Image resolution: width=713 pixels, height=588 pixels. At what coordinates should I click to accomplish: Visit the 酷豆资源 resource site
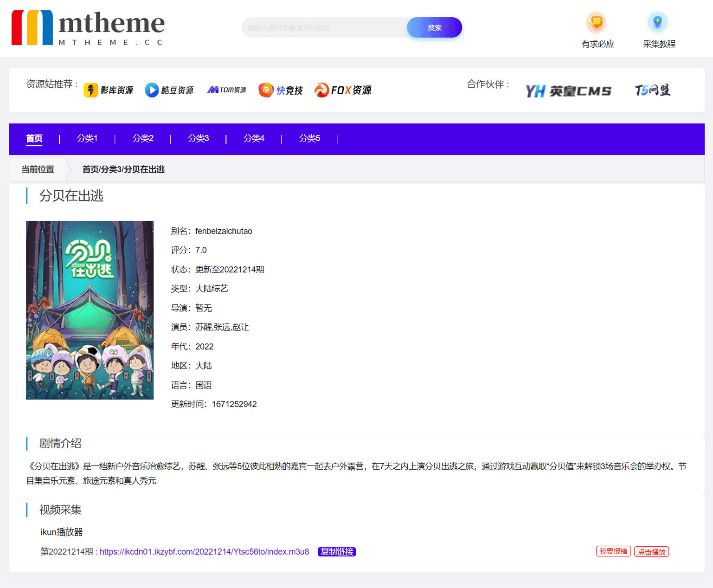pyautogui.click(x=169, y=90)
